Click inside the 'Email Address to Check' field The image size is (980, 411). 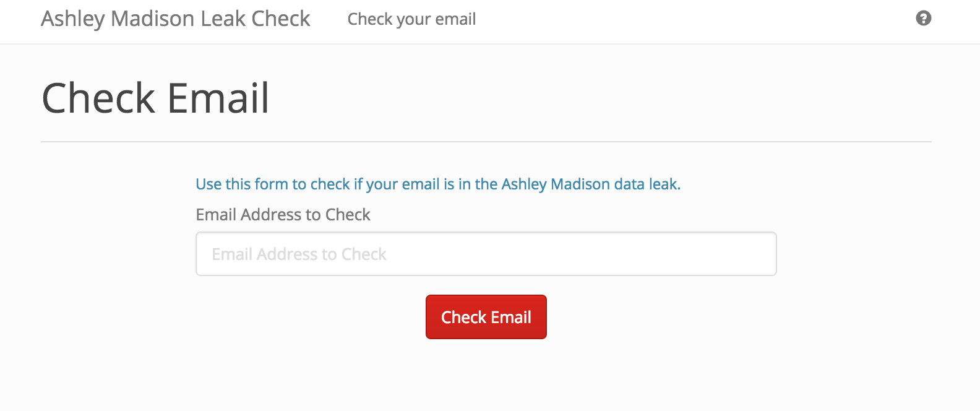point(486,254)
